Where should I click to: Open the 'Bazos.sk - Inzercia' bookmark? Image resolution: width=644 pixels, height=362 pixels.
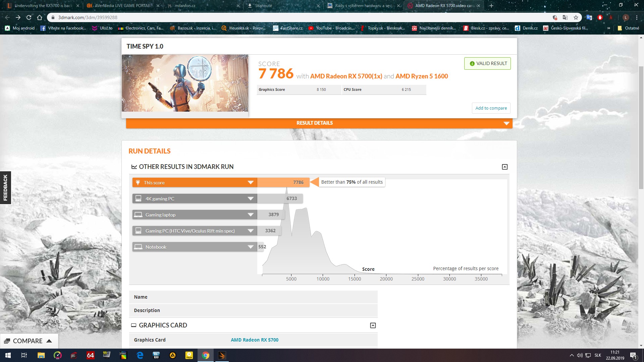pos(193,28)
